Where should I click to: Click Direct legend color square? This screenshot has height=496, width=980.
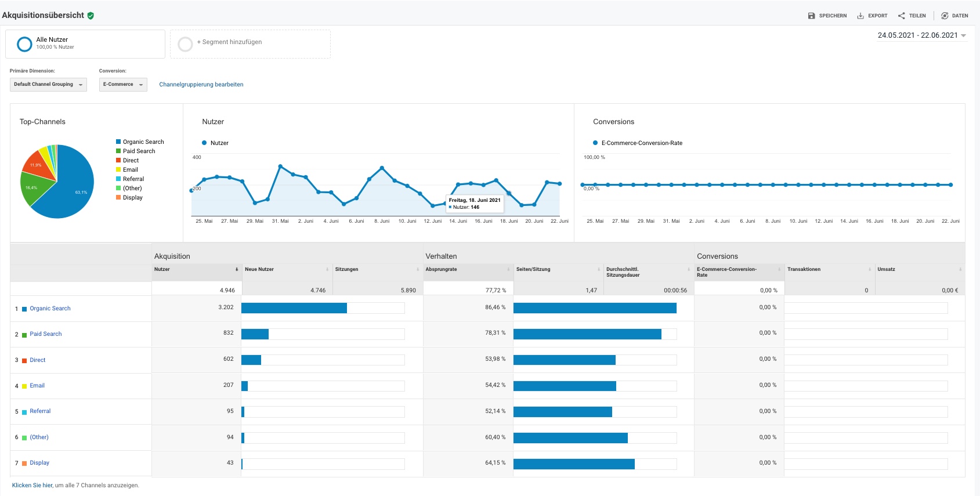(118, 160)
